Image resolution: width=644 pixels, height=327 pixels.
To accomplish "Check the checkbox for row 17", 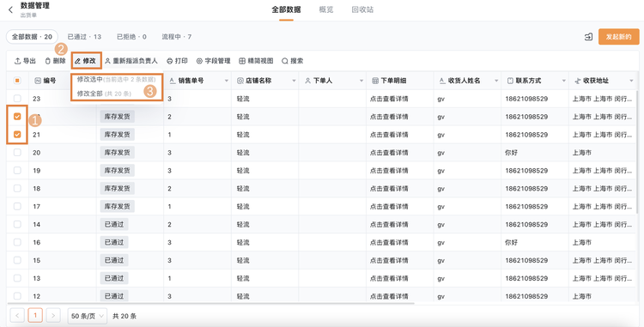I will pyautogui.click(x=17, y=206).
